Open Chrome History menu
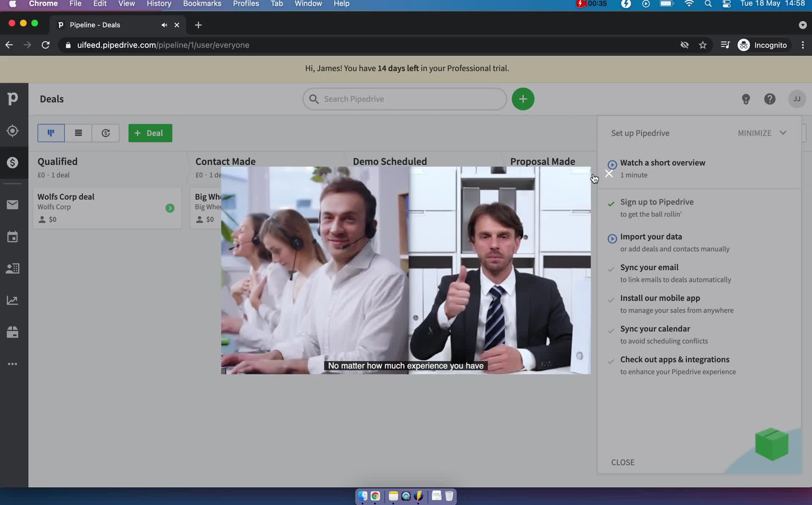The width and height of the screenshot is (812, 505). (159, 4)
